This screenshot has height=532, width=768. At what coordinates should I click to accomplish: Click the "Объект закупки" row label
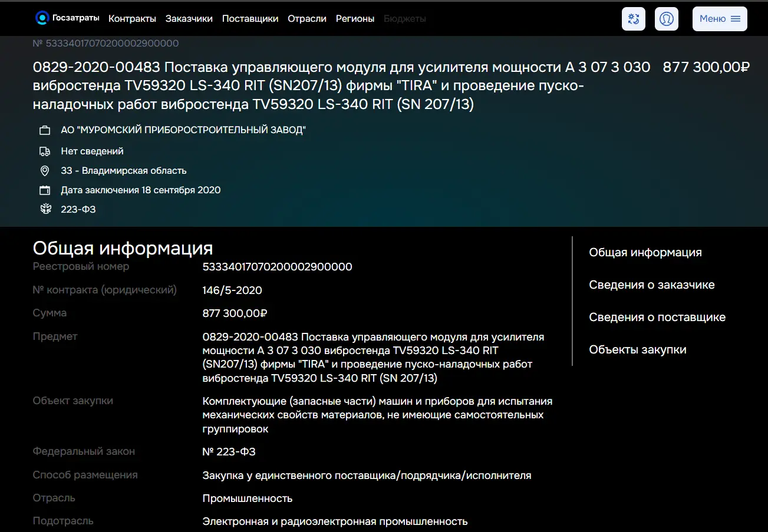coord(73,401)
